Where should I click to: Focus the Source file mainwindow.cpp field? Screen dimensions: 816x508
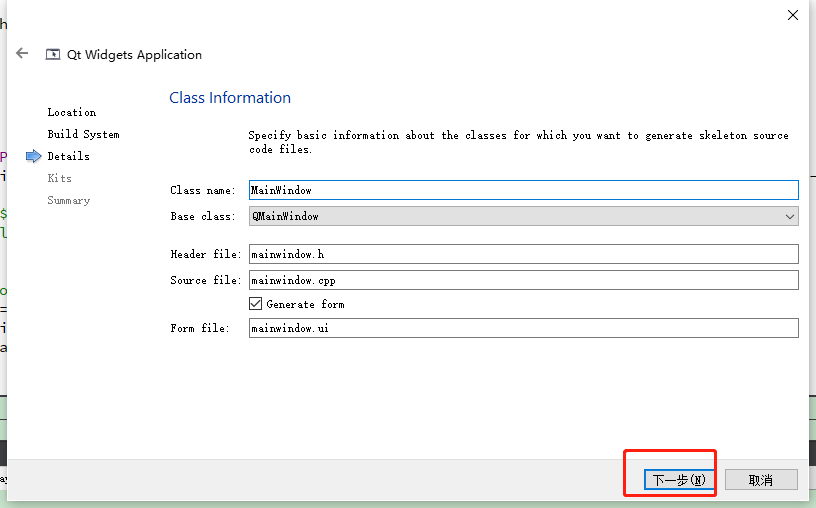pos(524,280)
